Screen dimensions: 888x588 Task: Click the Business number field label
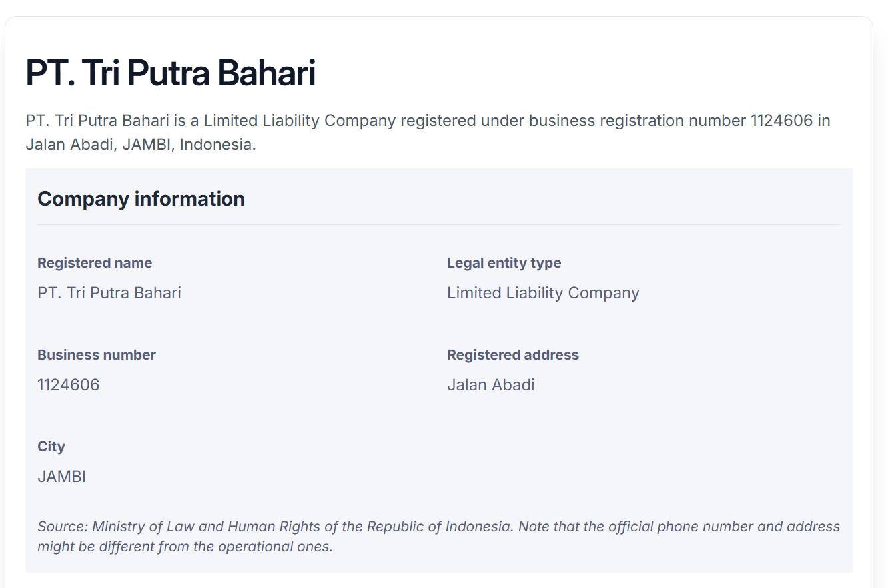pos(97,355)
